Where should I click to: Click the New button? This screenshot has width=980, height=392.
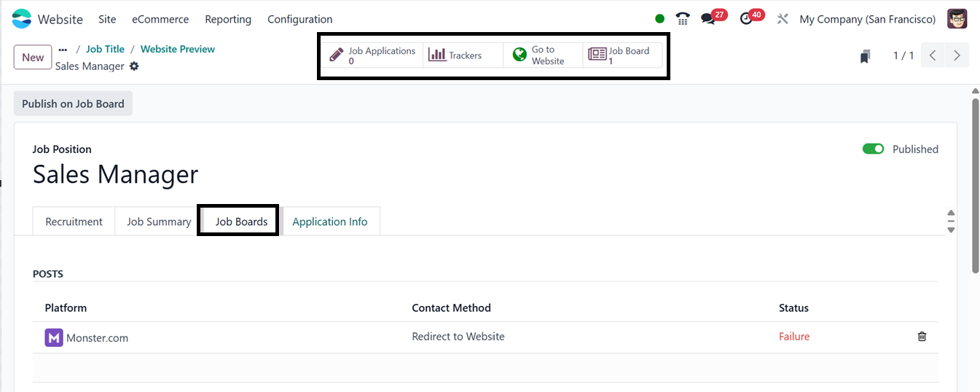click(x=33, y=58)
